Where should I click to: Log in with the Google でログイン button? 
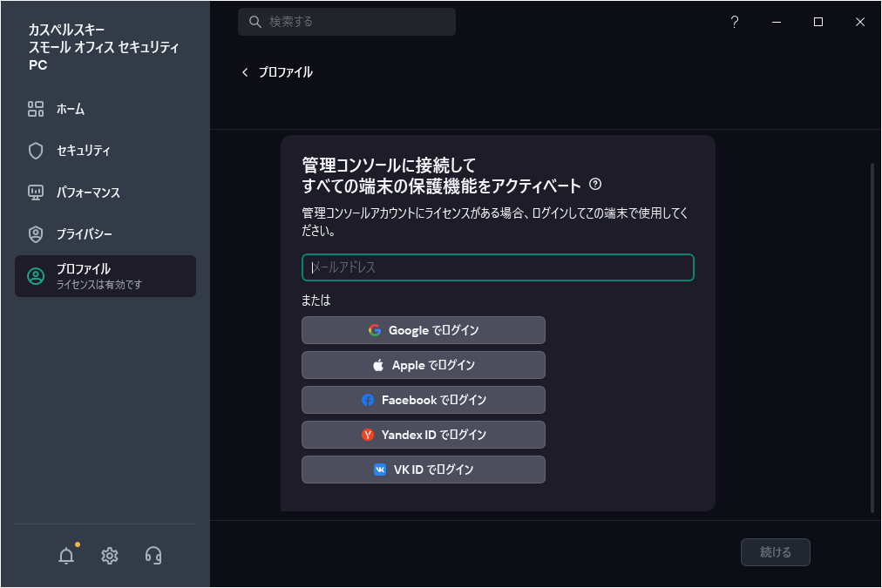[x=423, y=330]
